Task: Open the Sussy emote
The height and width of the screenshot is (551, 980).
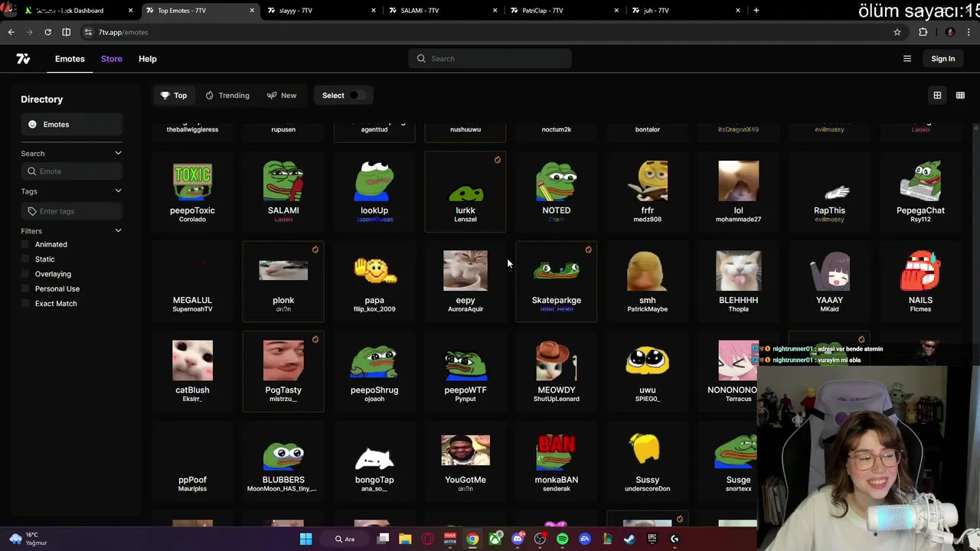Action: pos(648,461)
